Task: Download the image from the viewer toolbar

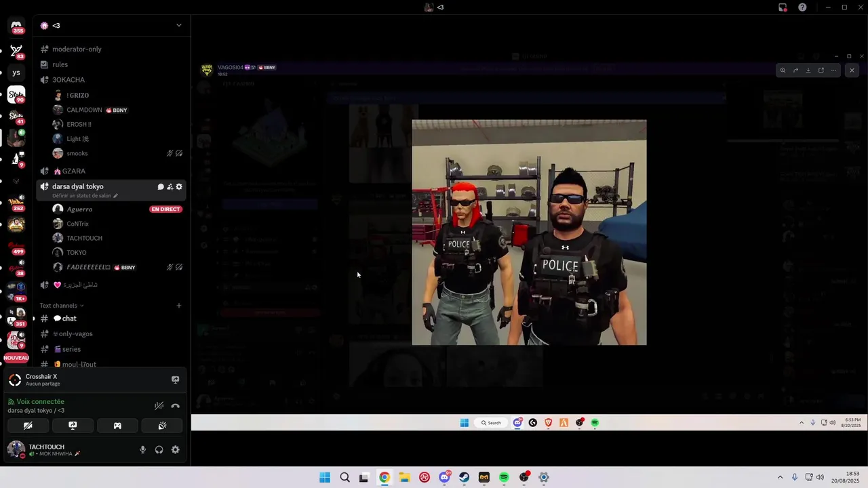Action: [808, 70]
